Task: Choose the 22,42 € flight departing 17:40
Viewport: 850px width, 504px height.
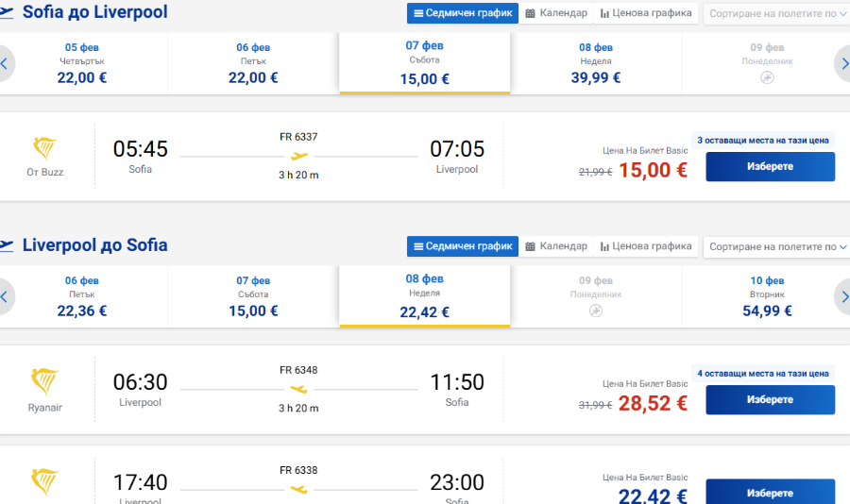Action: point(770,492)
